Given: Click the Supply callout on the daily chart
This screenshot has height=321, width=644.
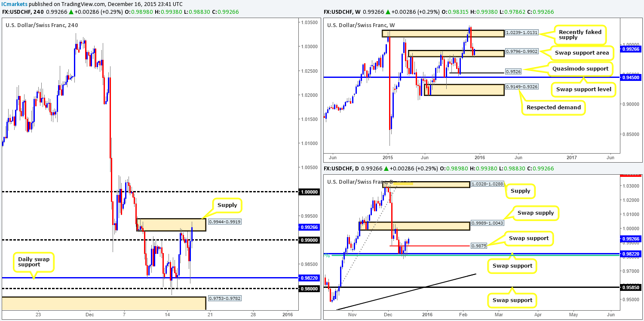Looking at the screenshot, I should (521, 191).
